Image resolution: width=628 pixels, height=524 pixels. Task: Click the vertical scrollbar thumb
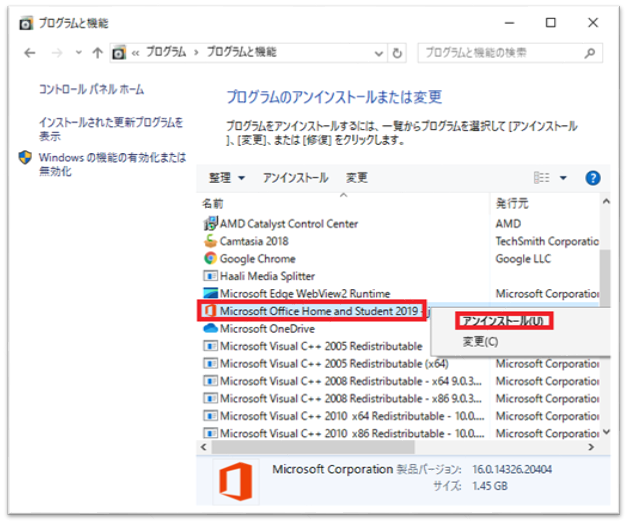click(606, 278)
